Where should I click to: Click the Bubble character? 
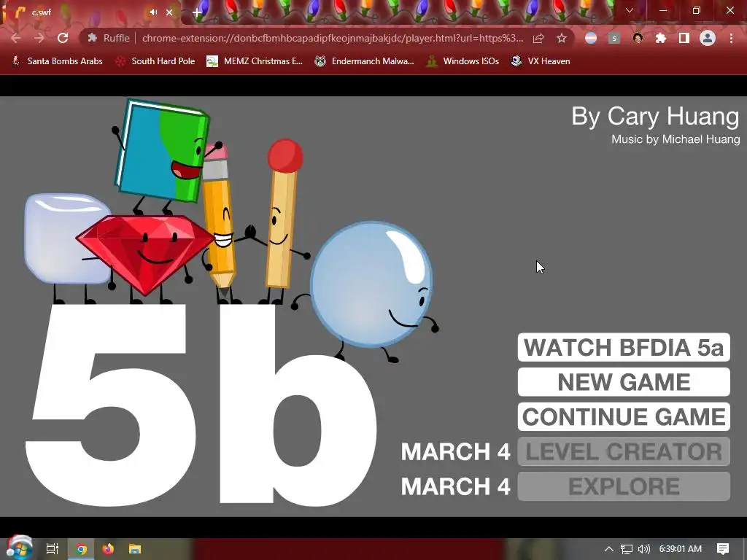coord(371,286)
